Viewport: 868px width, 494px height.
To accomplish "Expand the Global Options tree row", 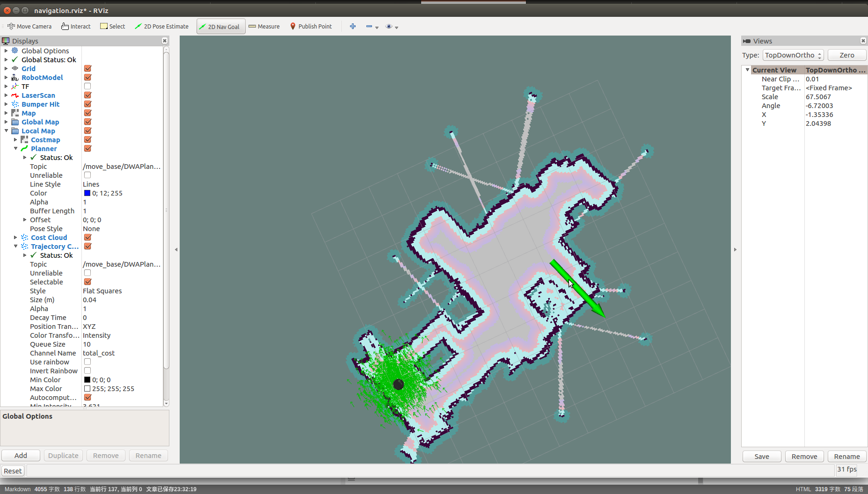I will point(6,51).
